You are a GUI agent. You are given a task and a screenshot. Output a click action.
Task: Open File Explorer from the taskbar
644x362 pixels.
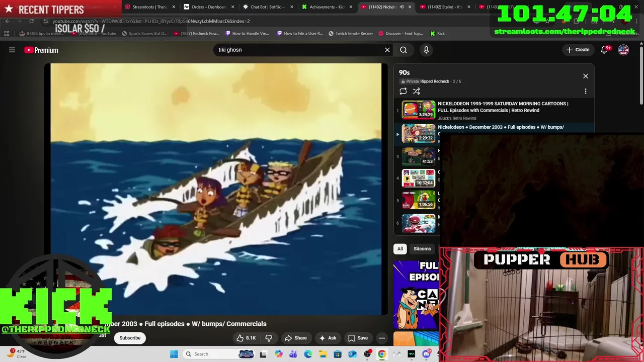point(323,354)
